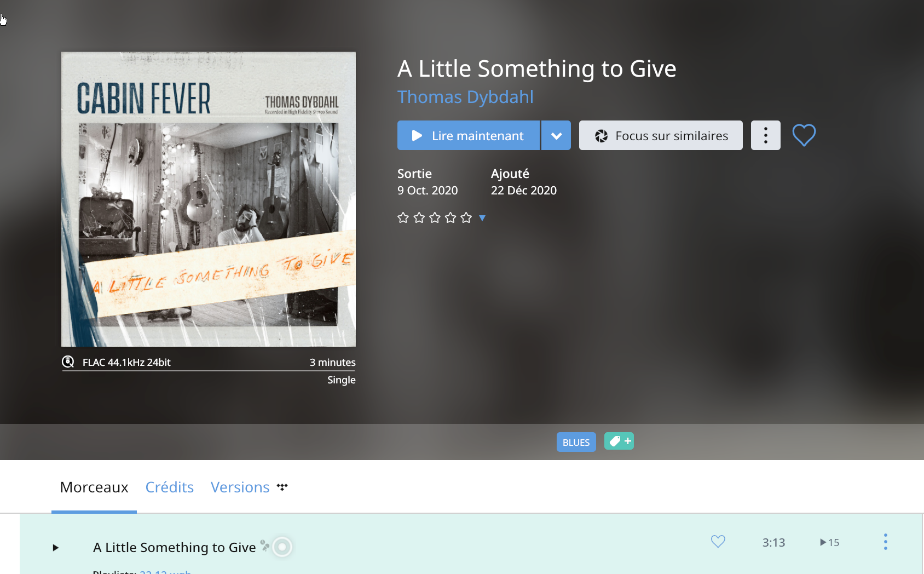This screenshot has height=574, width=924.
Task: Expand the Lire maintenant dropdown arrow
Action: tap(556, 135)
